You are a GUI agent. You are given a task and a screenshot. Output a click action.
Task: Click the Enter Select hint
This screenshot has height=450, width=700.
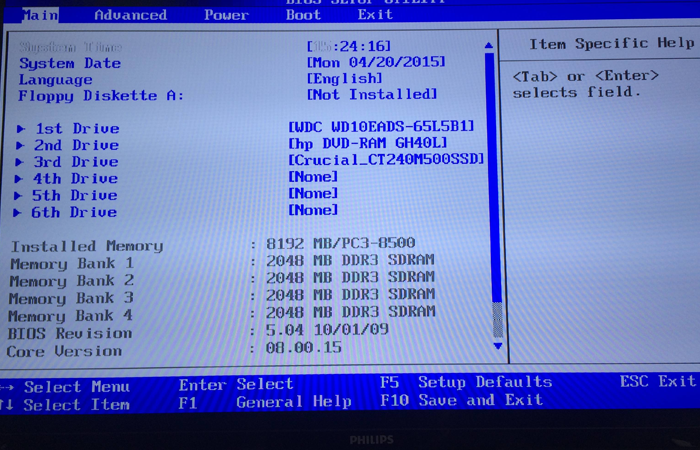[x=236, y=385]
